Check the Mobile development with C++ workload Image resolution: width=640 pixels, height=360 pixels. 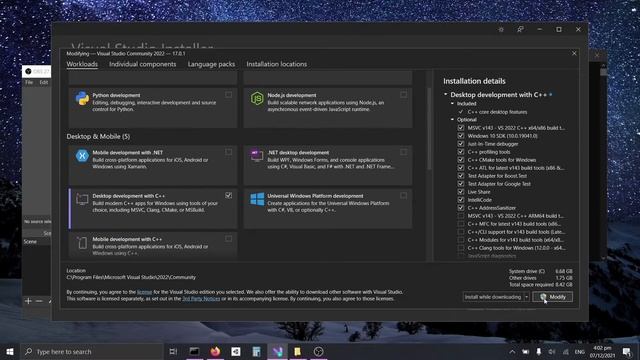(x=229, y=239)
